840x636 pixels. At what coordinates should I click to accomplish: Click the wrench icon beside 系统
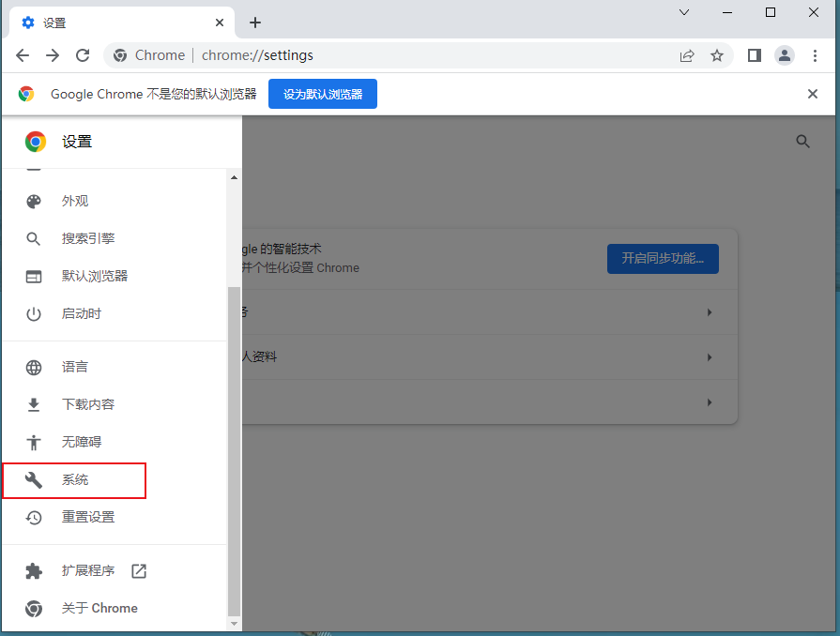pyautogui.click(x=34, y=480)
